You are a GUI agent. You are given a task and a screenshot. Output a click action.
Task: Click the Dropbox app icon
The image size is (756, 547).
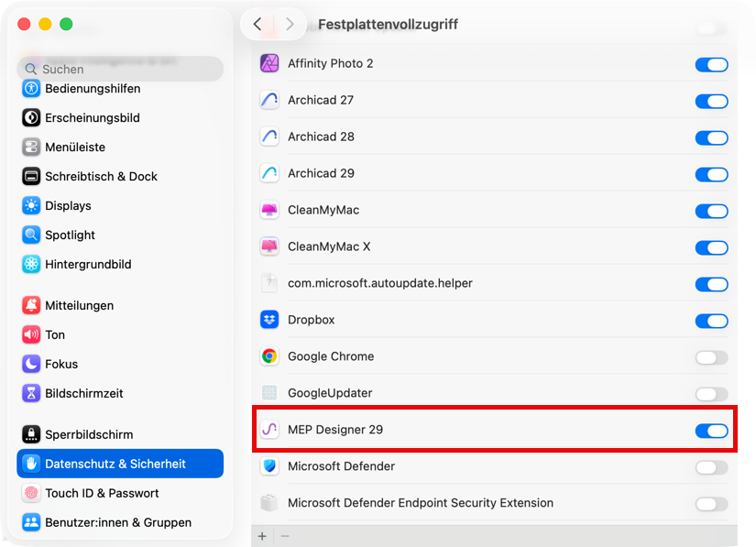point(269,321)
